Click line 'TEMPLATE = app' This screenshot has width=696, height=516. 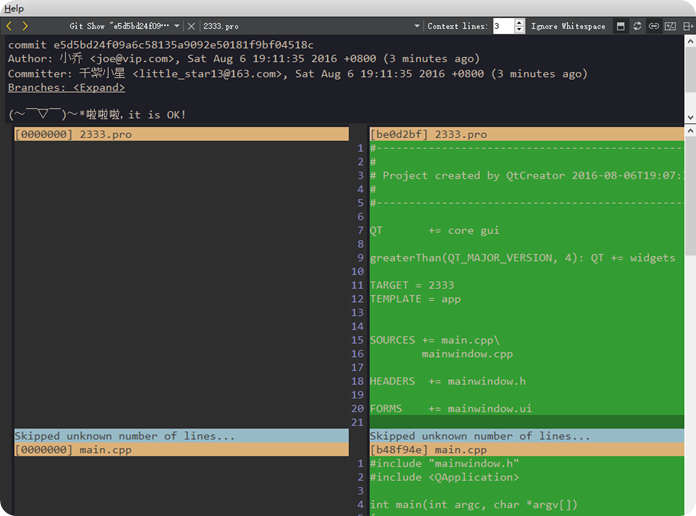tap(415, 299)
